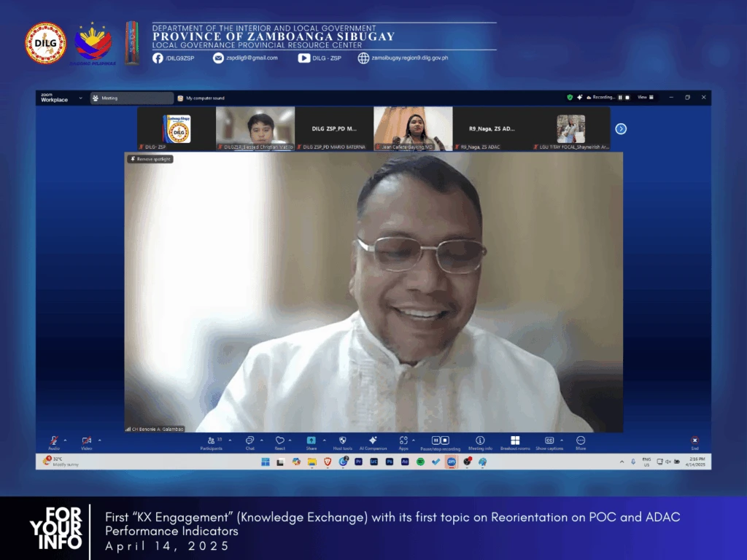Select the LGU TITAY FOCAL participant thumbnail
This screenshot has width=747, height=560.
coord(570,128)
